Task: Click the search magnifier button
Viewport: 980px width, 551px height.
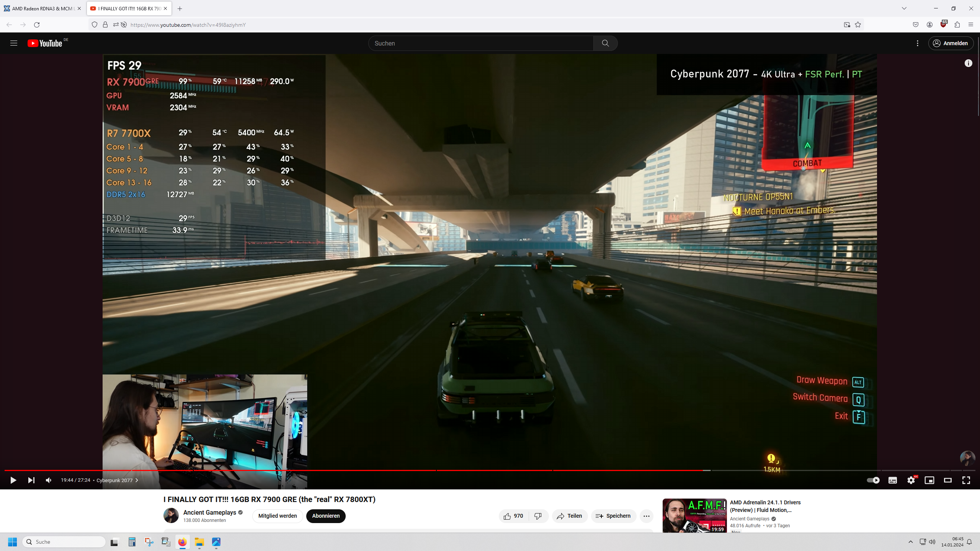Action: pos(605,43)
